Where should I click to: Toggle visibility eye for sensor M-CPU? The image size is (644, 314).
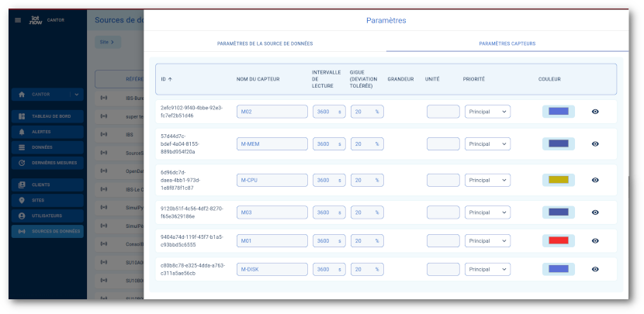pyautogui.click(x=595, y=180)
